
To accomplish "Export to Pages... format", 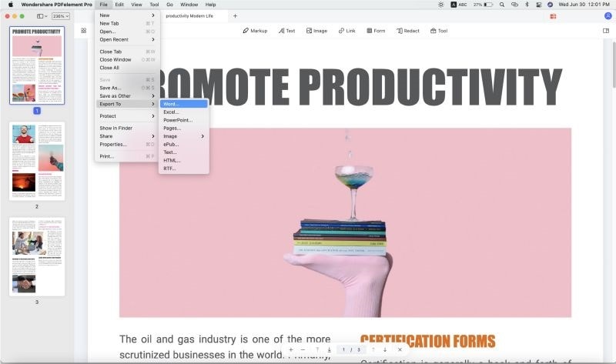I will (184, 129).
